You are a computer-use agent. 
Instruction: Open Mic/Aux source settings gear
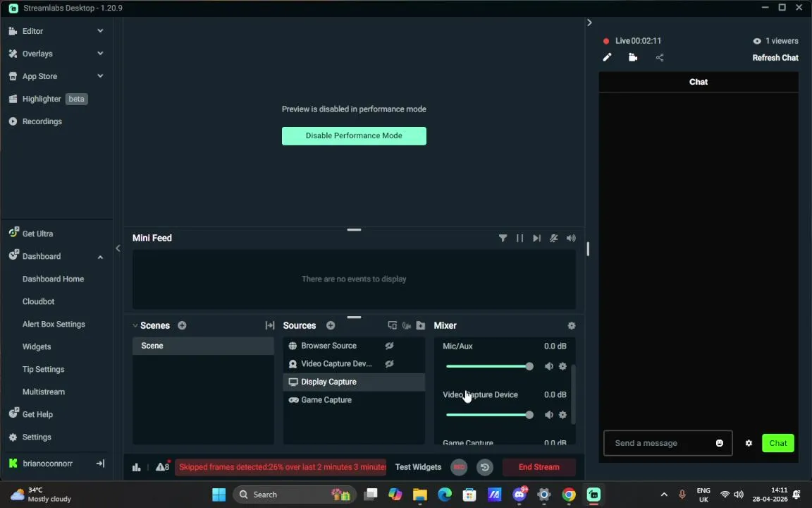pos(562,366)
